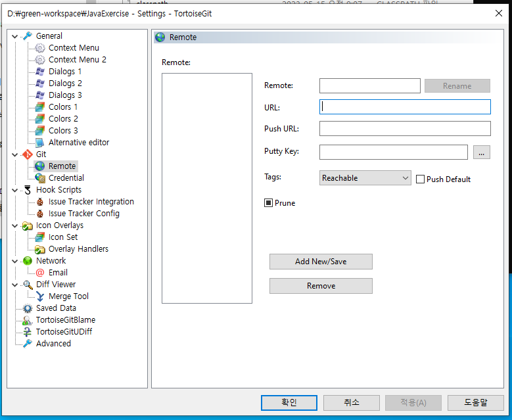Click into the Putty Key field
Viewport: 512px width, 420px height.
tap(394, 152)
